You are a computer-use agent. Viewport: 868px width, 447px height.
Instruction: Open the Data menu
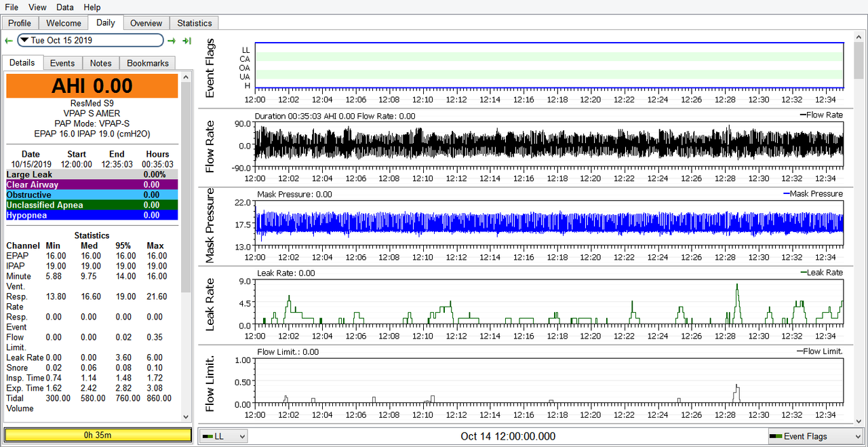click(65, 7)
